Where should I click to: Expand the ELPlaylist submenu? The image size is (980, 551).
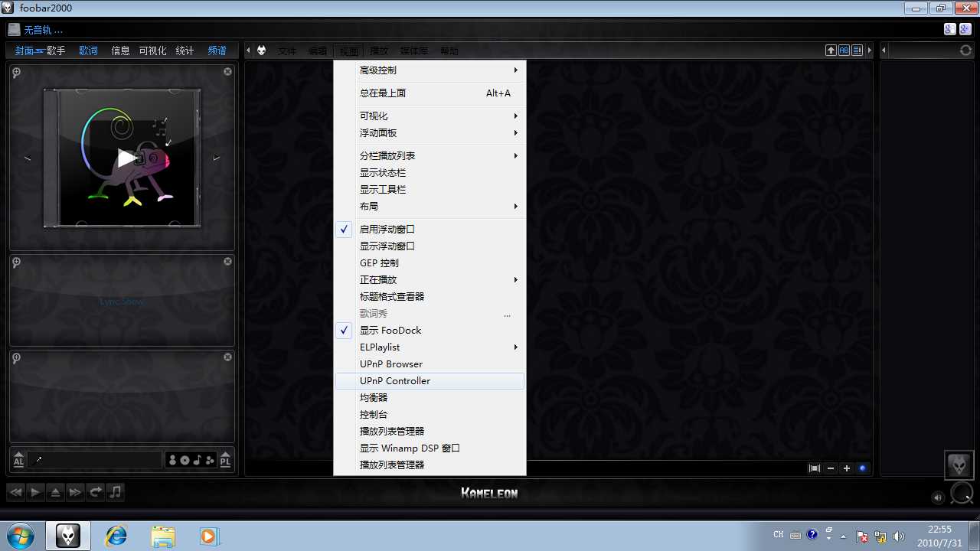(x=430, y=347)
